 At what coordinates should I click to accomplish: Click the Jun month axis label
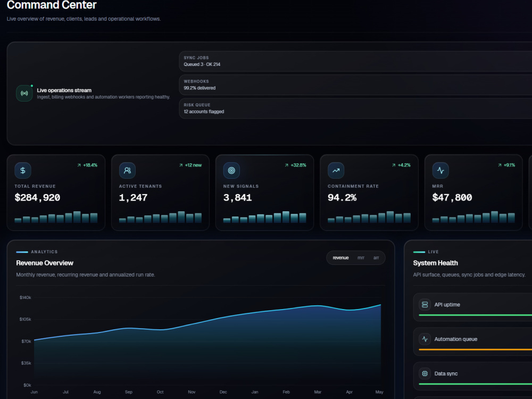pos(34,392)
